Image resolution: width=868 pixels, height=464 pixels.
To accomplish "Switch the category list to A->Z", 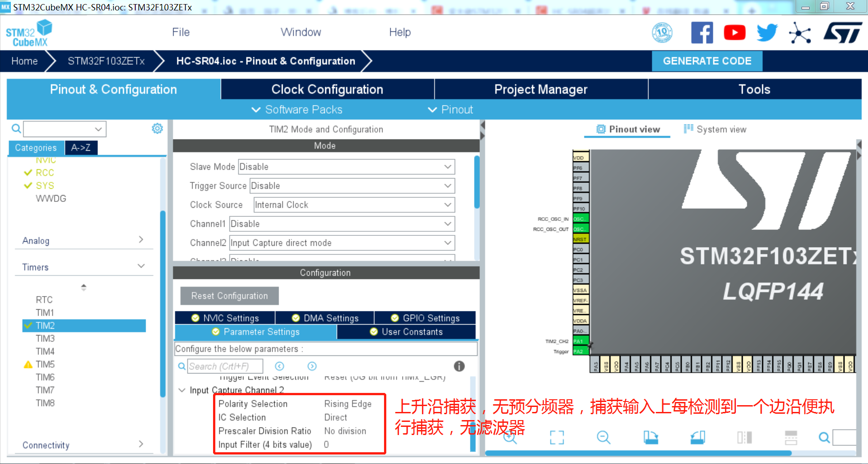I will (81, 148).
